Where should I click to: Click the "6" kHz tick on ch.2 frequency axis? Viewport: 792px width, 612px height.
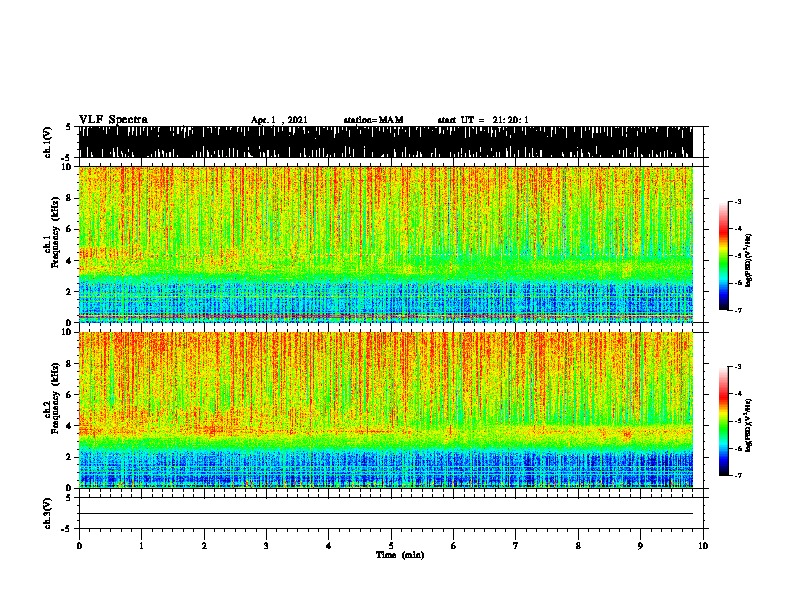[69, 395]
